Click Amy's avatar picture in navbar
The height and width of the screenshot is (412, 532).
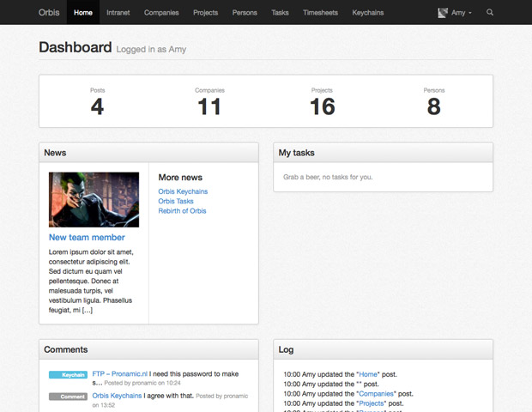tap(443, 13)
